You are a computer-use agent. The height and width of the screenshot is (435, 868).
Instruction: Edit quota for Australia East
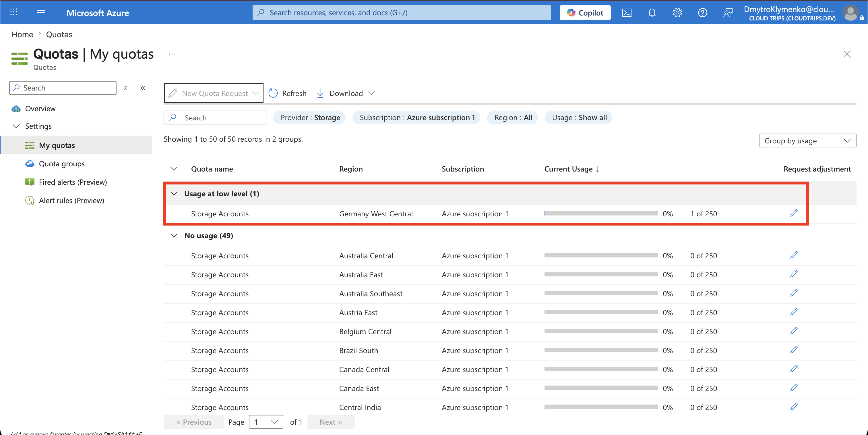click(x=794, y=274)
